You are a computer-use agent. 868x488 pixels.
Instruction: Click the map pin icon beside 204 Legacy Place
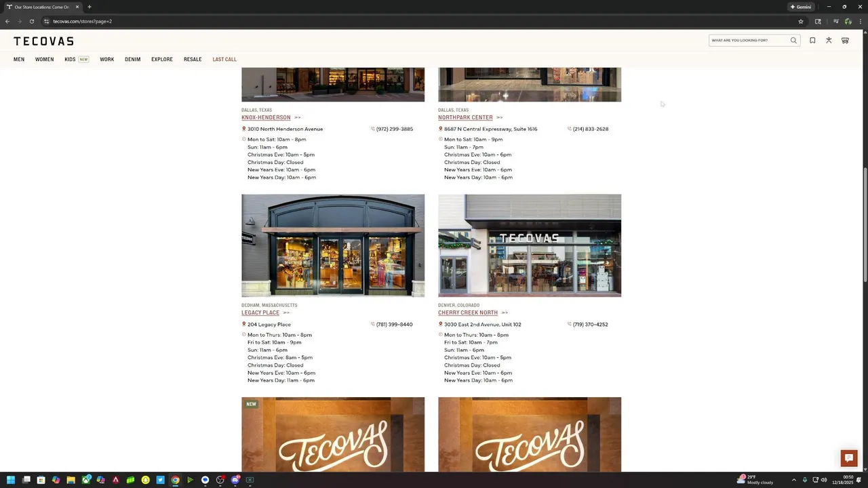coord(244,324)
